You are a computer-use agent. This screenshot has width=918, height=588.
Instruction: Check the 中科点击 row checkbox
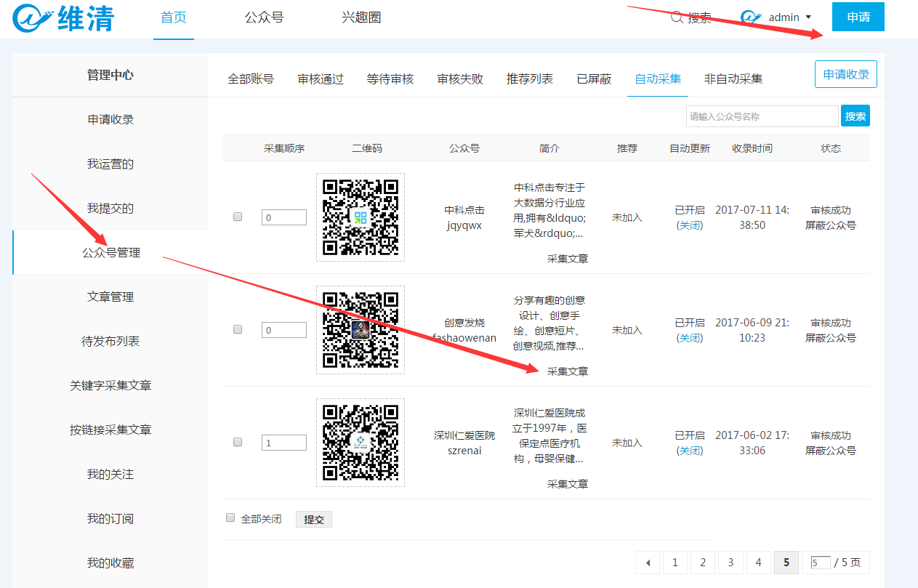(x=238, y=217)
